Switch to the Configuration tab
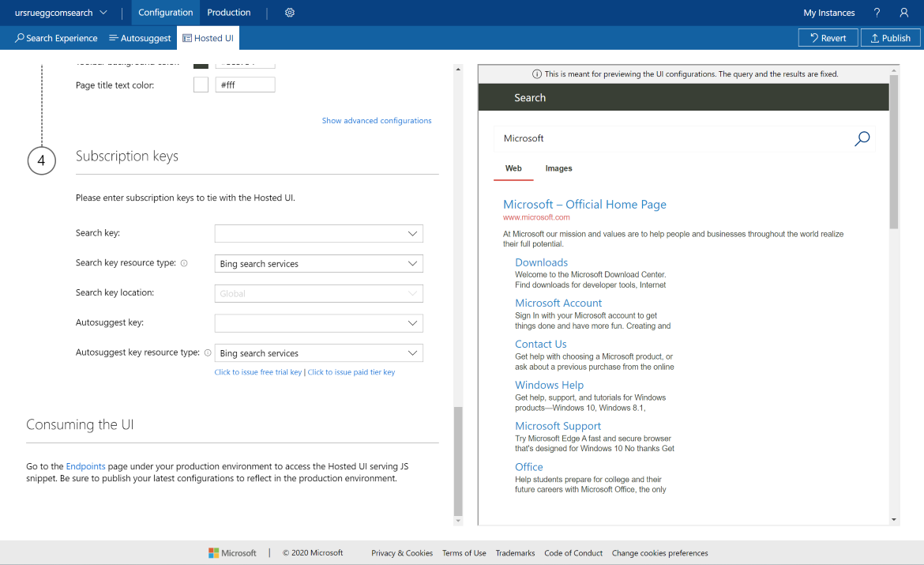The height and width of the screenshot is (565, 924). [x=166, y=13]
